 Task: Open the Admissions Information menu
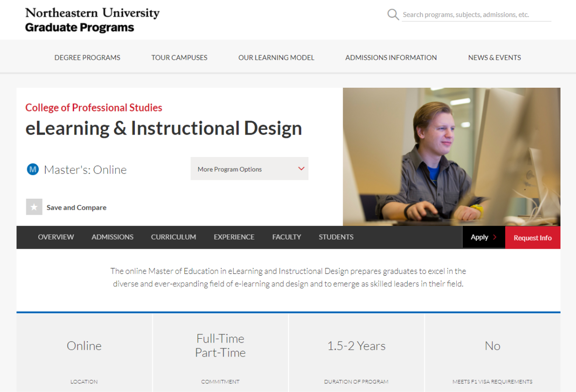pos(391,58)
